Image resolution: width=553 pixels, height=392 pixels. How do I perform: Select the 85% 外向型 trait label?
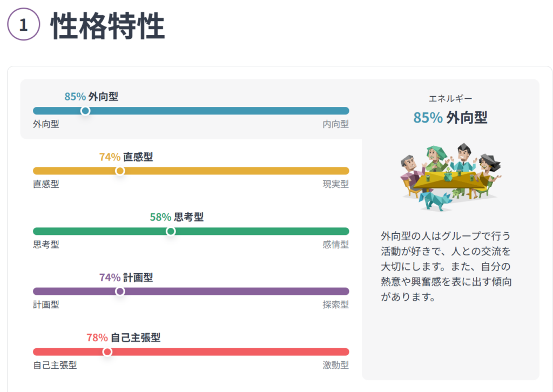91,97
